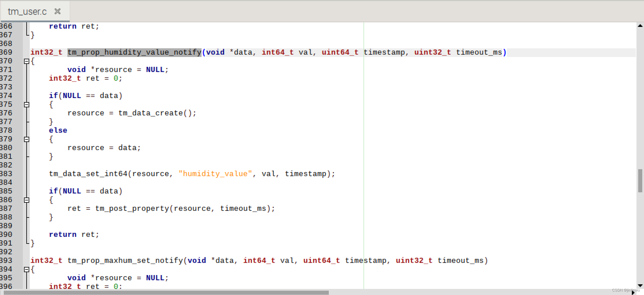Viewport: 644px width, 295px height.
Task: Click the else keyword on line 378
Action: click(58, 130)
